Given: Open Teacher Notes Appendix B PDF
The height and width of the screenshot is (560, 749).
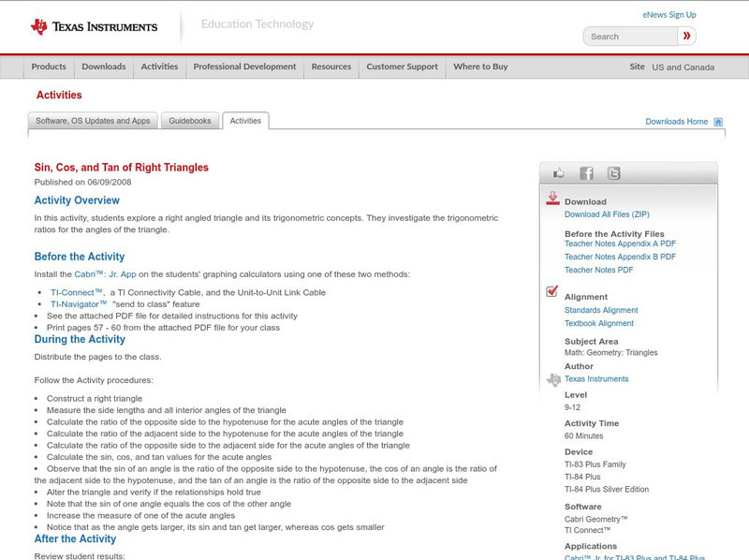Looking at the screenshot, I should click(x=620, y=257).
